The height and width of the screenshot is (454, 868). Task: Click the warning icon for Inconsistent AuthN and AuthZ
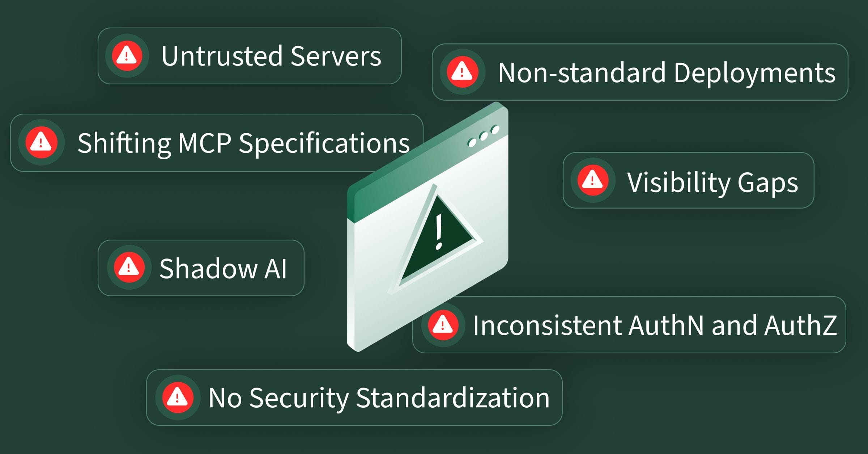click(x=443, y=325)
